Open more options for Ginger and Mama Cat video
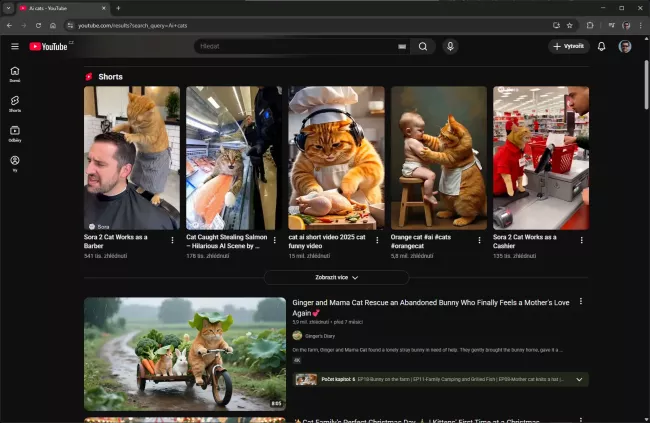Screen dimensions: 650x423 click(581, 301)
